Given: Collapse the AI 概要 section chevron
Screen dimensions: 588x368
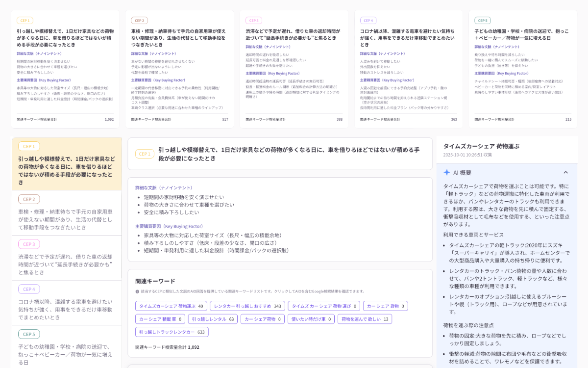Looking at the screenshot, I should pyautogui.click(x=565, y=172).
